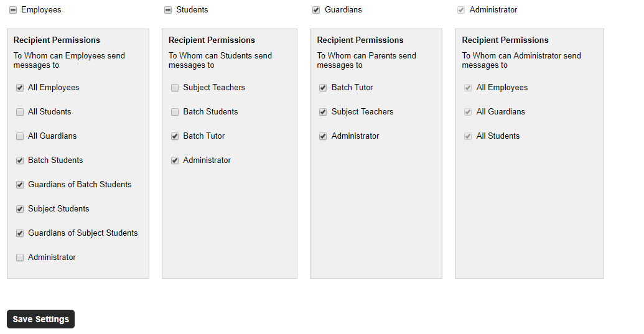This screenshot has width=644, height=334.
Task: Check the All Guardians option for Employees
Action: point(20,136)
